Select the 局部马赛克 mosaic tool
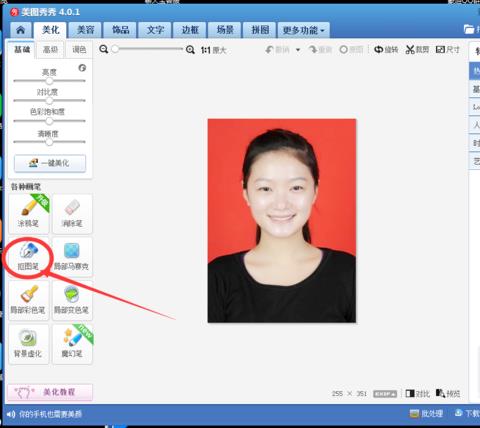Image resolution: width=480 pixels, height=428 pixels. pyautogui.click(x=72, y=257)
